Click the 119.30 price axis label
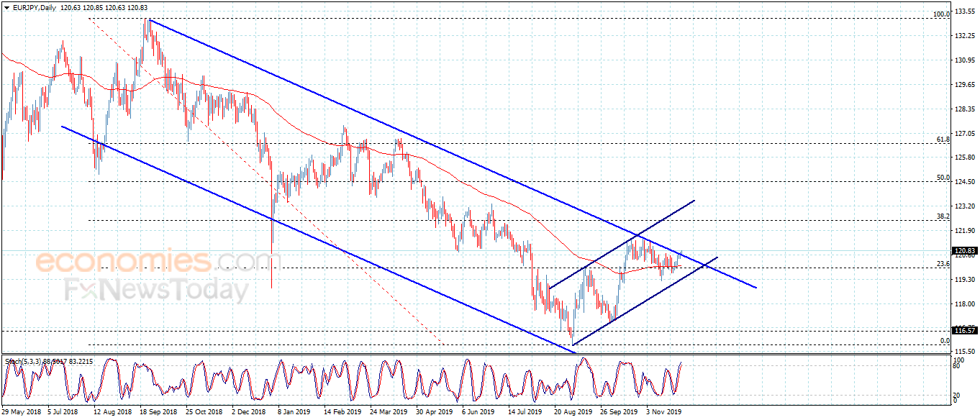 click(x=965, y=279)
